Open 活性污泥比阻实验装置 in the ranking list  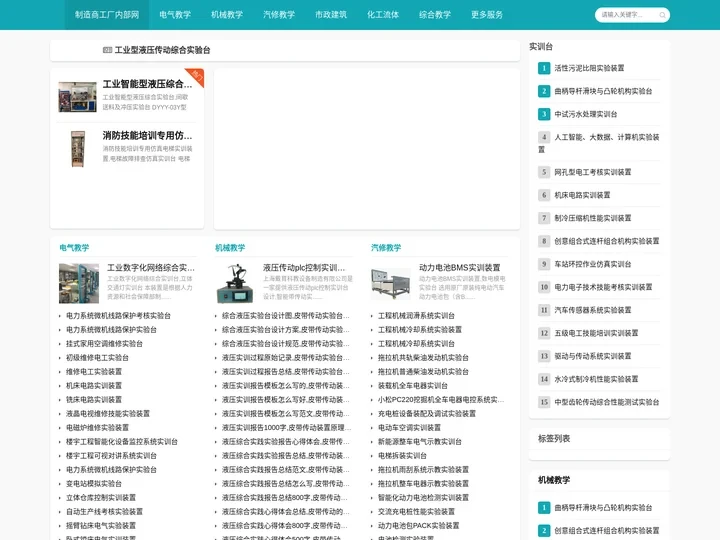[x=589, y=68]
